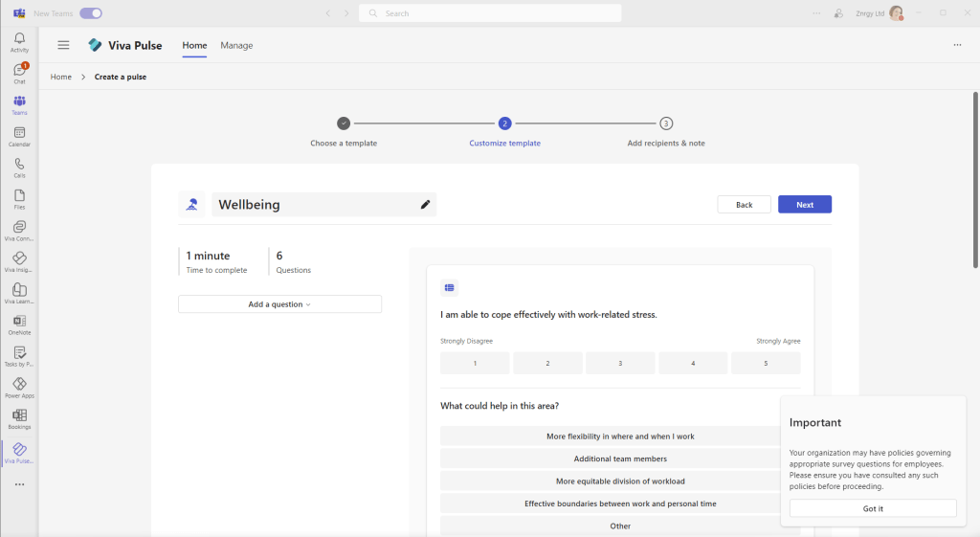Viewport: 980px width, 537px height.
Task: Click the Search box in the title bar
Action: (490, 13)
